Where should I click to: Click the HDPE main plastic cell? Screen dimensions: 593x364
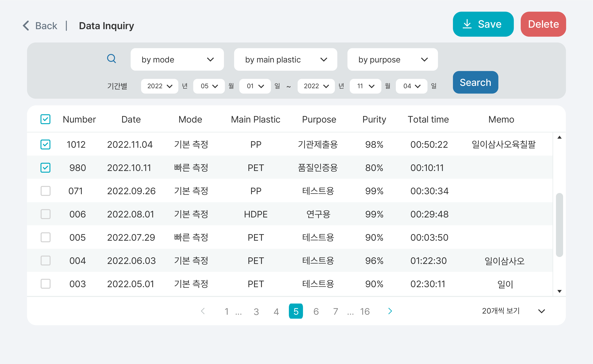pos(256,214)
